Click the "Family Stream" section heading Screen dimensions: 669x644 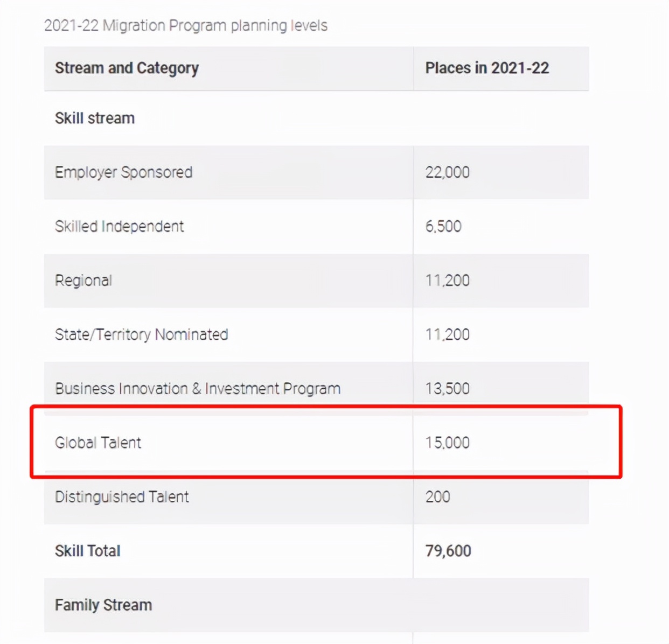coord(103,605)
